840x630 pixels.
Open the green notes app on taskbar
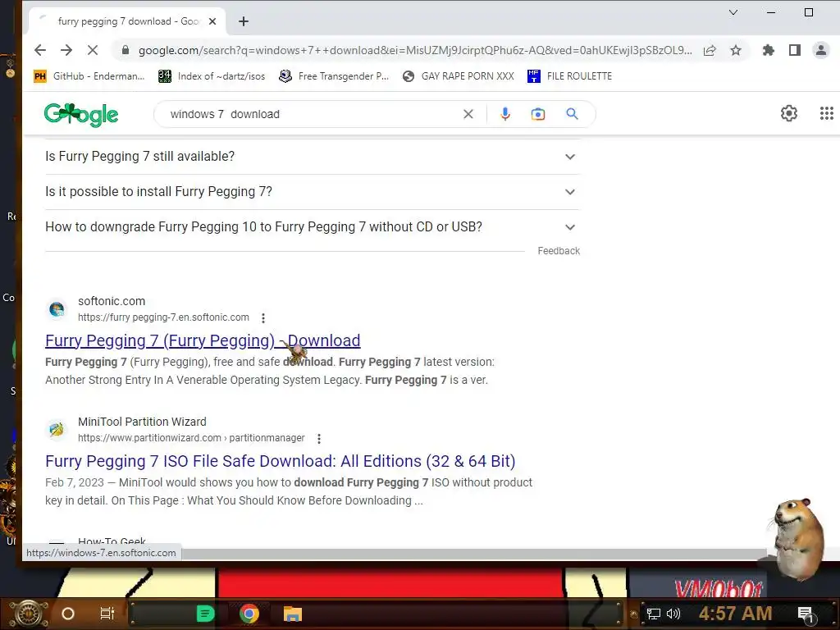[205, 614]
